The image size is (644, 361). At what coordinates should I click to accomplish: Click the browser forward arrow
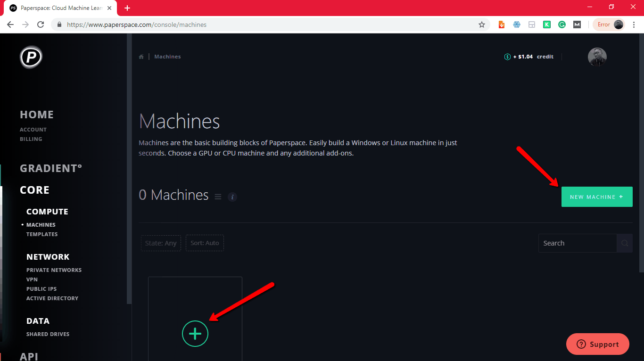pos(25,25)
